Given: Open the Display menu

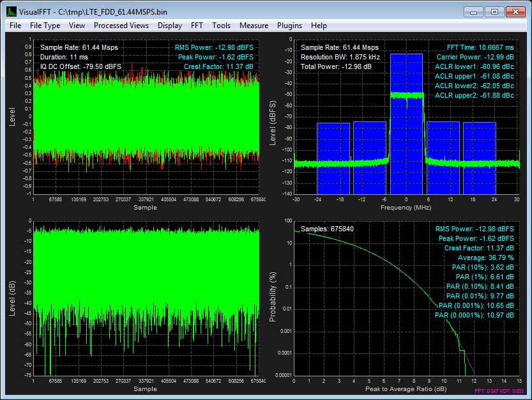Looking at the screenshot, I should [169, 26].
